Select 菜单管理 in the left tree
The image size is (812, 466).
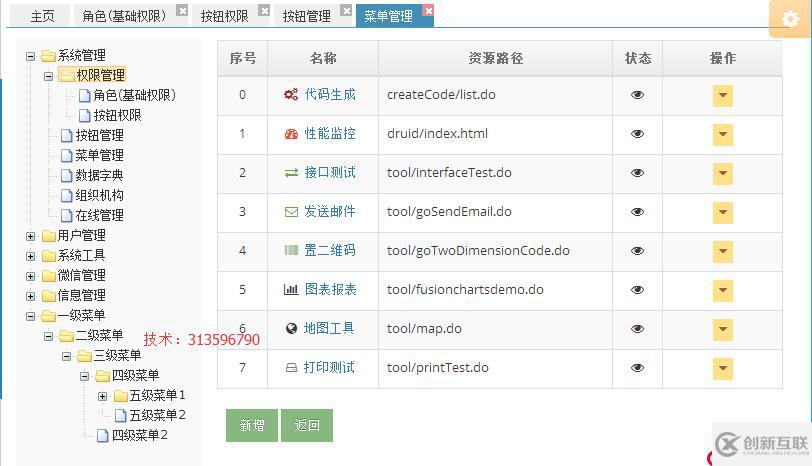99,155
